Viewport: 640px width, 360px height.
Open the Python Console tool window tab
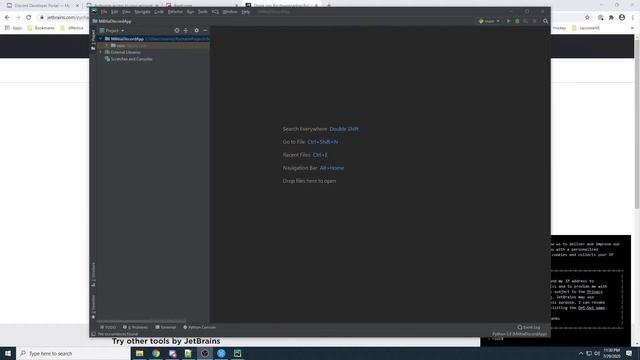pyautogui.click(x=200, y=327)
